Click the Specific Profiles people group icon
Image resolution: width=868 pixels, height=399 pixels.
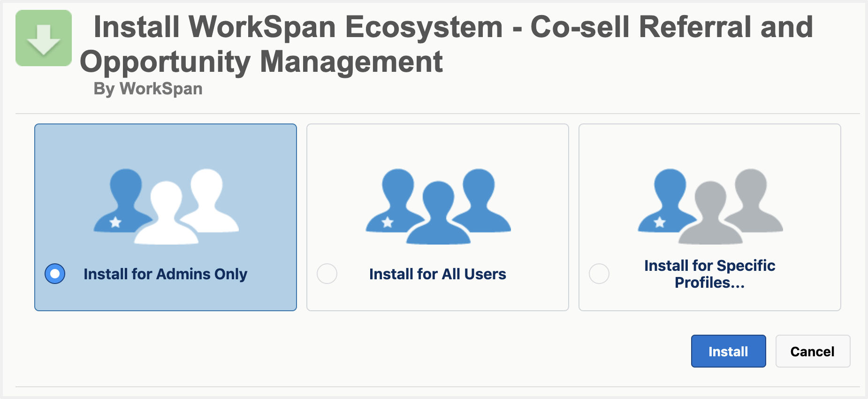[710, 207]
